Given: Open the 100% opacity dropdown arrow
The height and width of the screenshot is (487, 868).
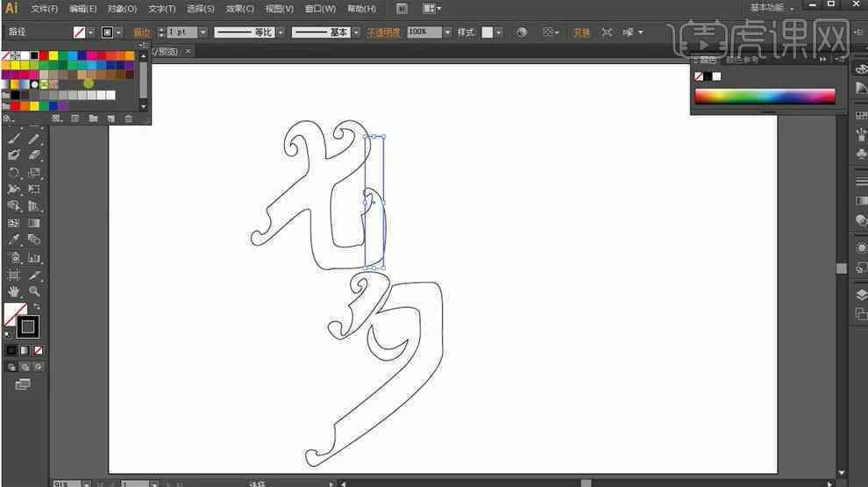Looking at the screenshot, I should 447,32.
